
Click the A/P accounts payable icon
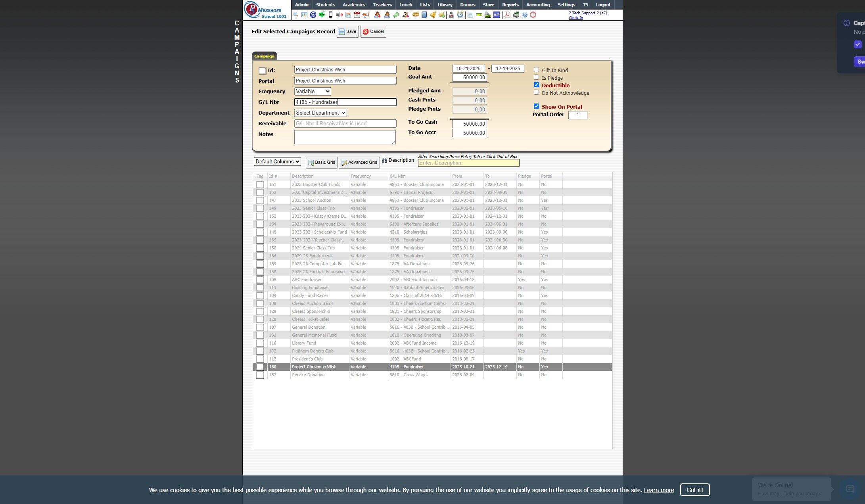(x=497, y=15)
